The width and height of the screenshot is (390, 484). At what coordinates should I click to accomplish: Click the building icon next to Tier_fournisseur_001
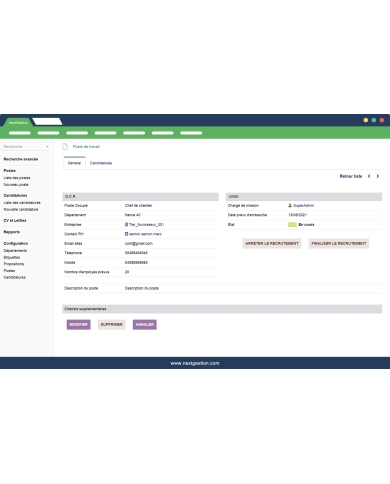(126, 224)
